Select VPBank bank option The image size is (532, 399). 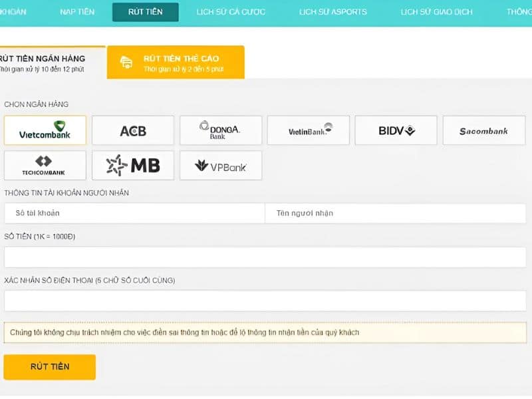point(221,166)
